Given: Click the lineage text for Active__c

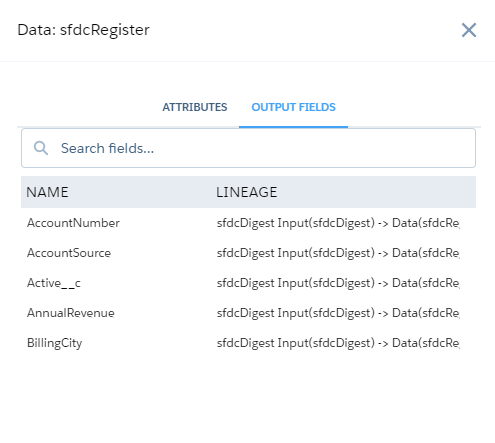Looking at the screenshot, I should [x=338, y=283].
